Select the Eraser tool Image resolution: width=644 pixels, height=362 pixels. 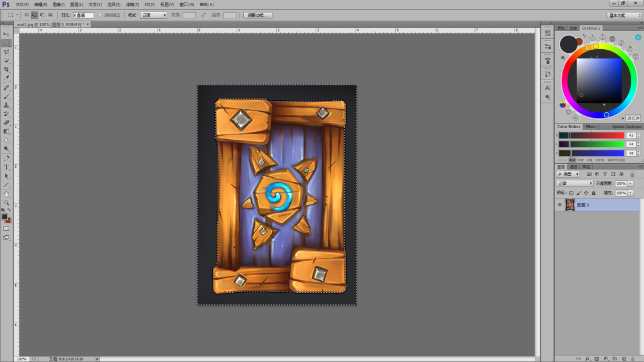coord(6,123)
